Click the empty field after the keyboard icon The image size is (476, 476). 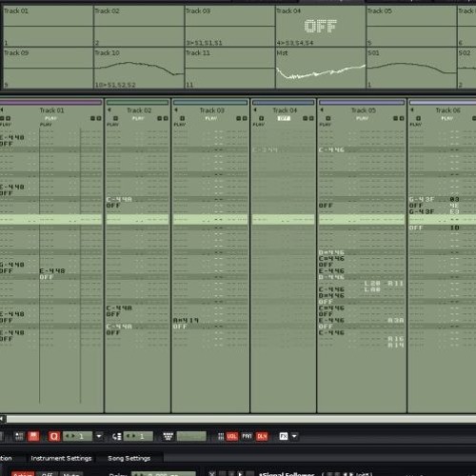(x=191, y=436)
